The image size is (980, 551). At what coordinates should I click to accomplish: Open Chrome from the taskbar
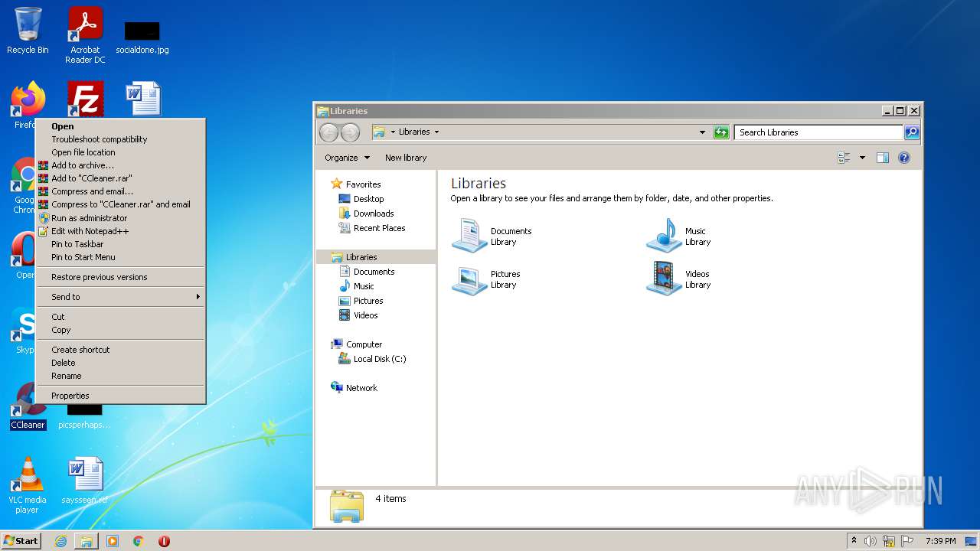pyautogui.click(x=138, y=541)
